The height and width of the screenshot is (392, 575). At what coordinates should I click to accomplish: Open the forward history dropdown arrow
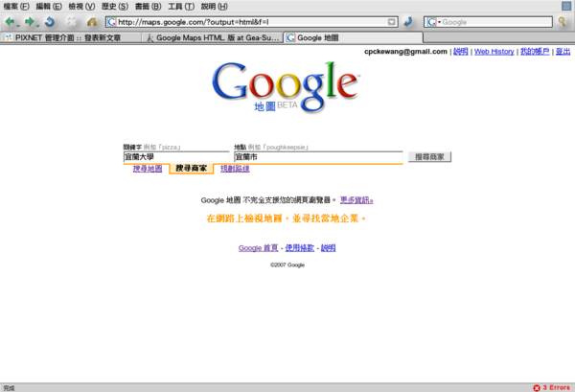tap(37, 26)
